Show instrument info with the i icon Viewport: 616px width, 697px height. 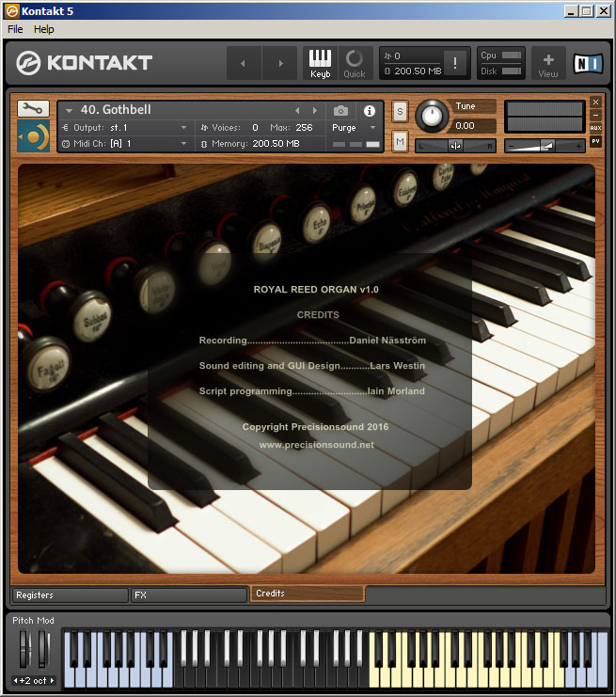click(369, 111)
